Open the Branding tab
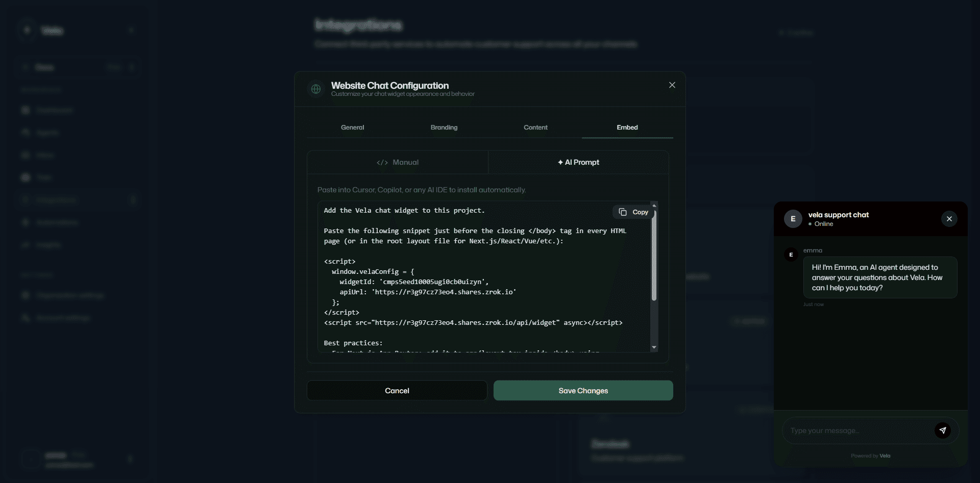This screenshot has width=980, height=483. coord(444,128)
